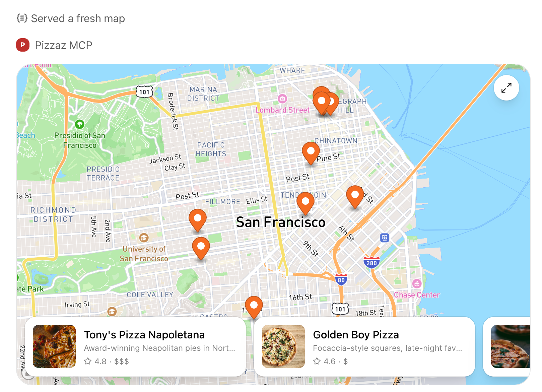The width and height of the screenshot is (542, 392).
Task: Click the Lombard Street camera landmark icon
Action: click(282, 99)
